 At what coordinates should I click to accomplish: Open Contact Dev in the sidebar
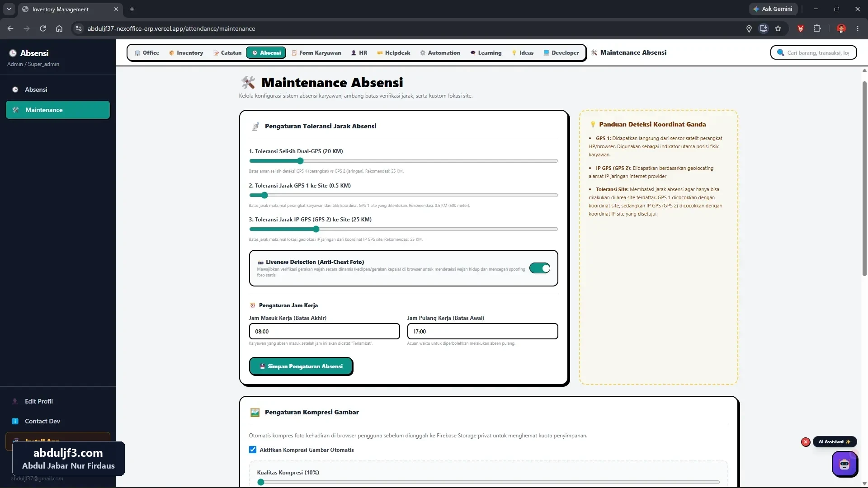[58, 421]
